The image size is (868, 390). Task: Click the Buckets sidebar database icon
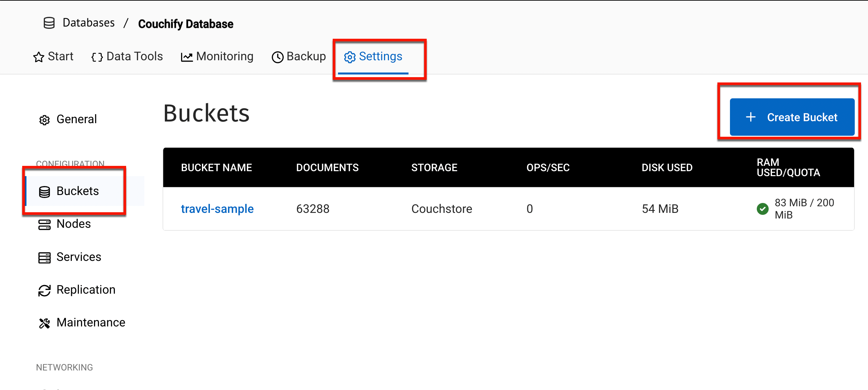coord(44,192)
